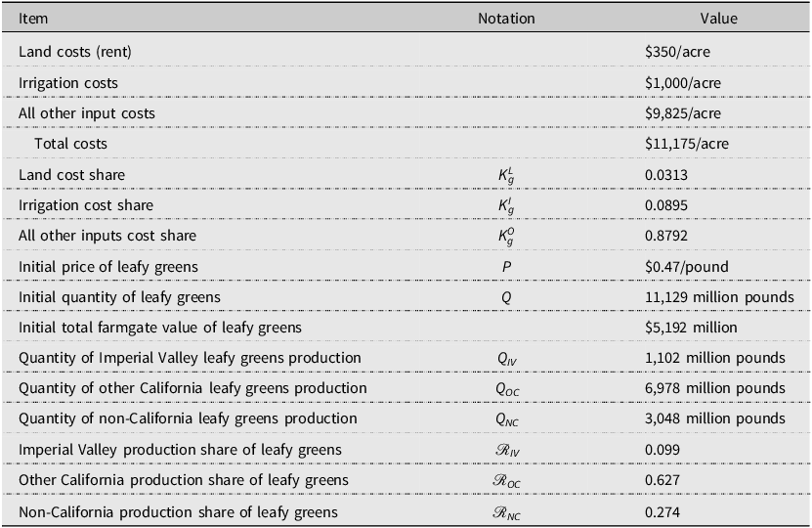Image resolution: width=812 pixels, height=528 pixels.
Task: Click the $1,000/acre irrigation cost value
Action: tap(683, 83)
